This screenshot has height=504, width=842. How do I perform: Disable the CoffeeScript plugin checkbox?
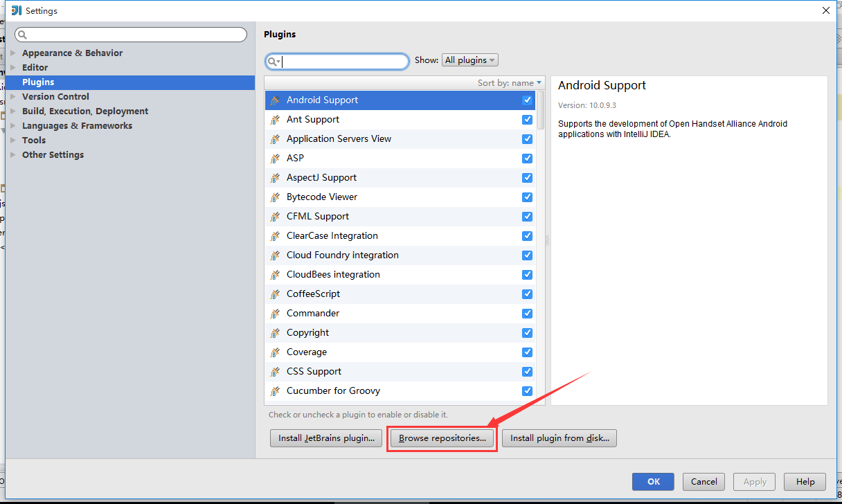click(528, 294)
